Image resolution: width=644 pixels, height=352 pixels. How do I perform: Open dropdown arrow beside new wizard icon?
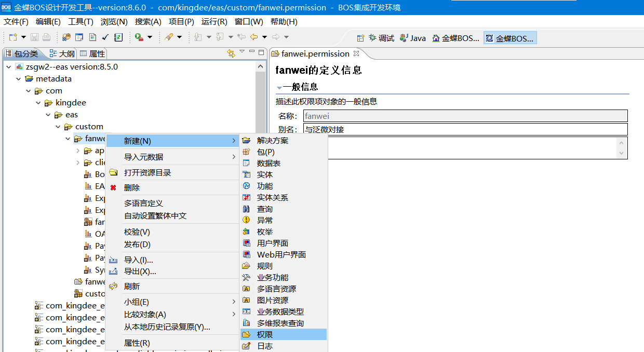[23, 37]
